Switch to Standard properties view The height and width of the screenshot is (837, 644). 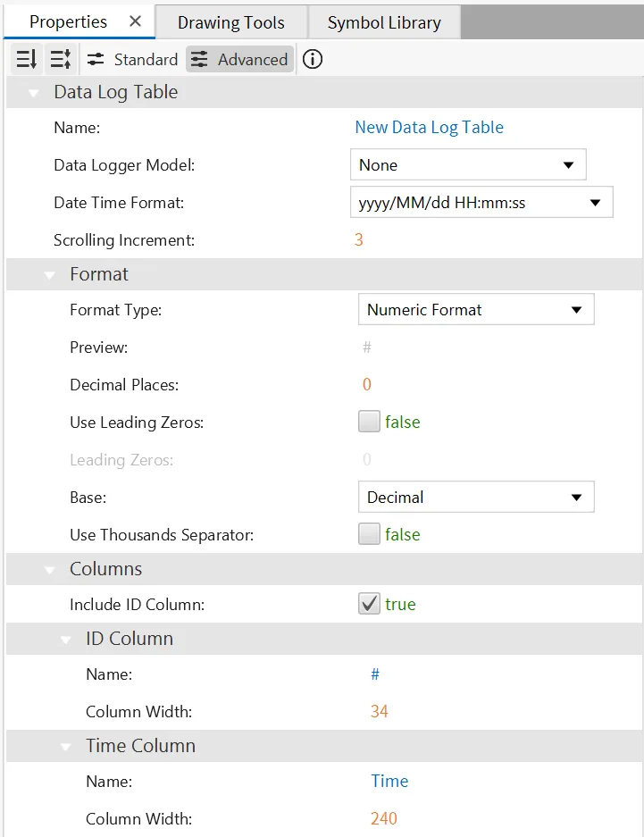132,60
